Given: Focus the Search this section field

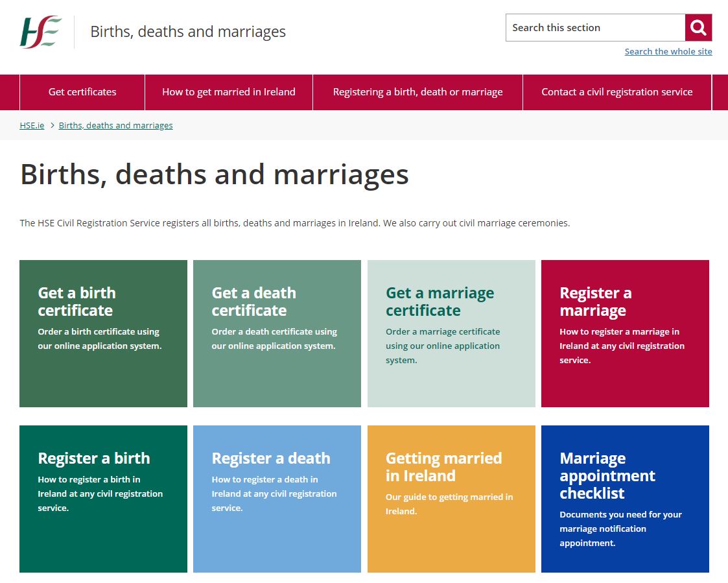Looking at the screenshot, I should (595, 27).
